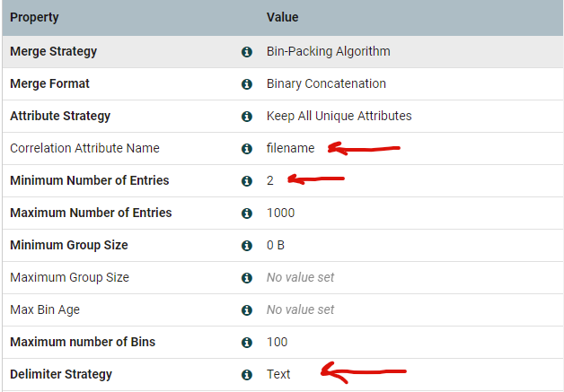Click the info icon for Maximum Group Size
The height and width of the screenshot is (392, 564).
[x=246, y=278]
